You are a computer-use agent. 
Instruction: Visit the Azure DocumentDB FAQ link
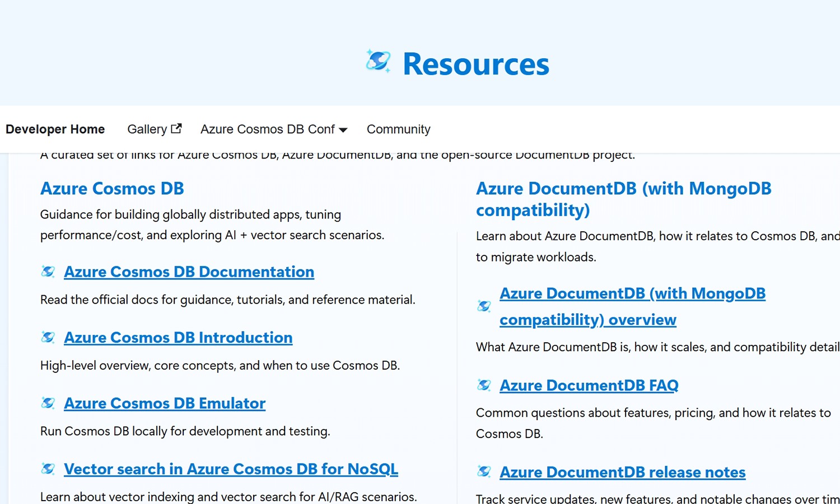[589, 385]
